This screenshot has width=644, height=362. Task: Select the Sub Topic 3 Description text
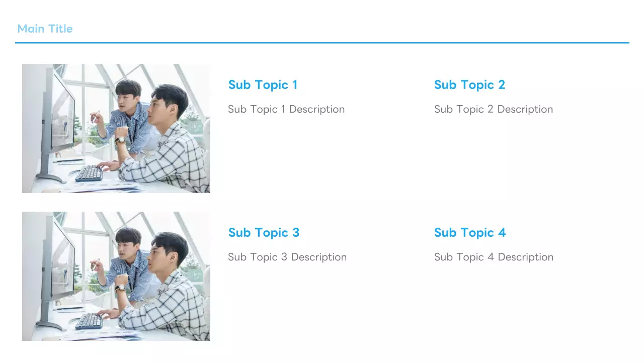point(287,257)
